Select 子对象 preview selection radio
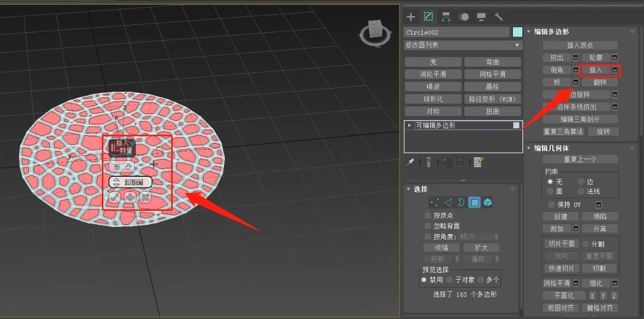Image resolution: width=644 pixels, height=319 pixels. [x=449, y=280]
